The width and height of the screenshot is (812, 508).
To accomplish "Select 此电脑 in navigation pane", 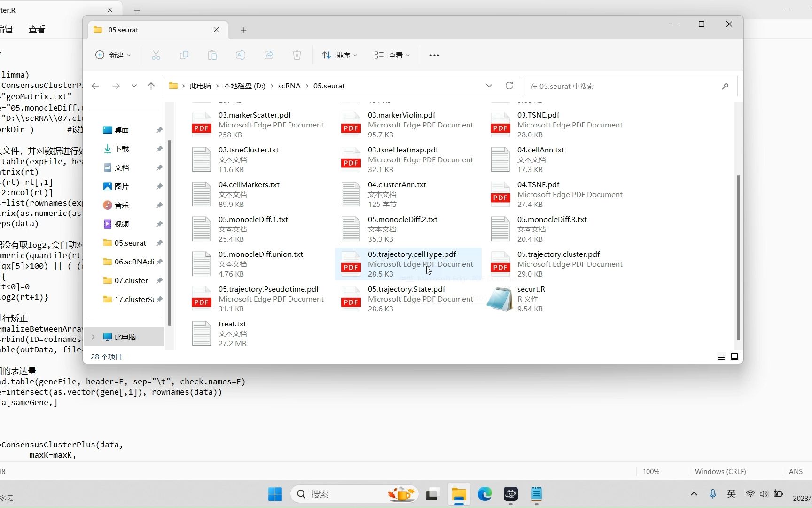I will [x=125, y=337].
